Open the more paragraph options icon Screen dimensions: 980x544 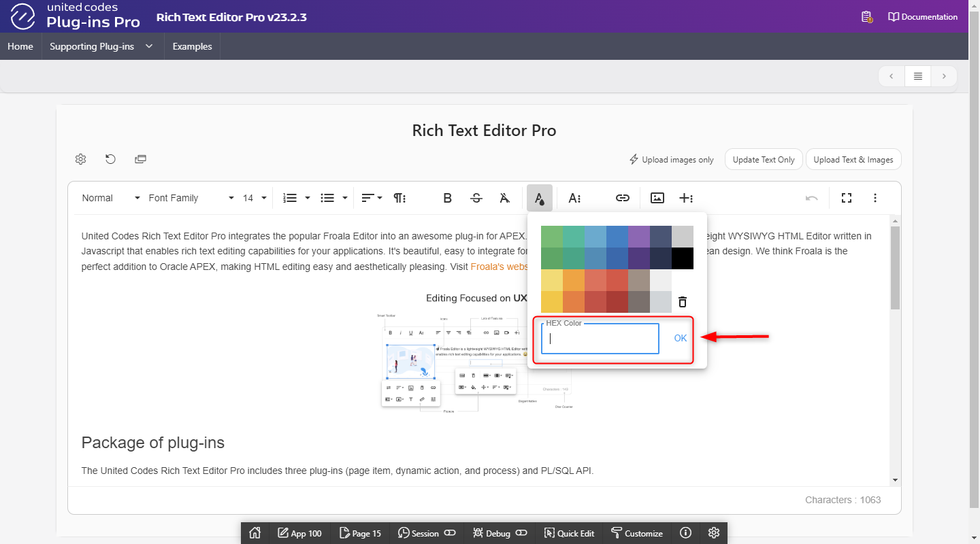(x=400, y=198)
